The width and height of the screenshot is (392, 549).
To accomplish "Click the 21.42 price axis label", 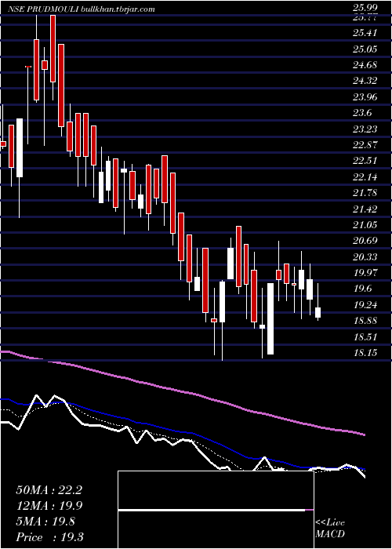I will coord(365,209).
